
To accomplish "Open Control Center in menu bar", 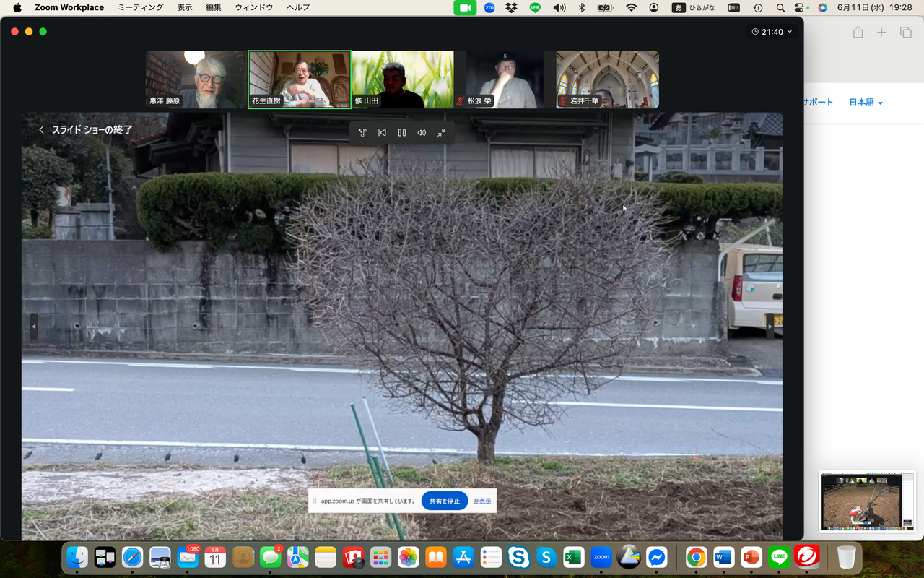I will (799, 7).
